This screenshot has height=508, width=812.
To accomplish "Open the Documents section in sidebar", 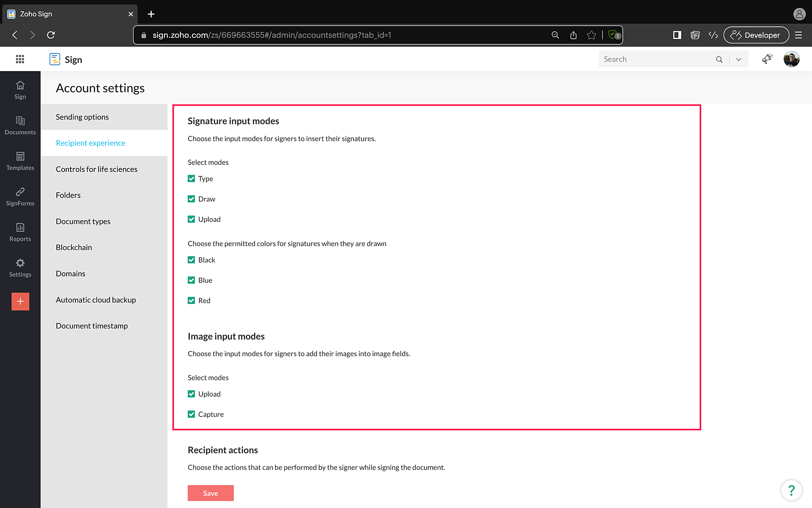I will (x=20, y=125).
